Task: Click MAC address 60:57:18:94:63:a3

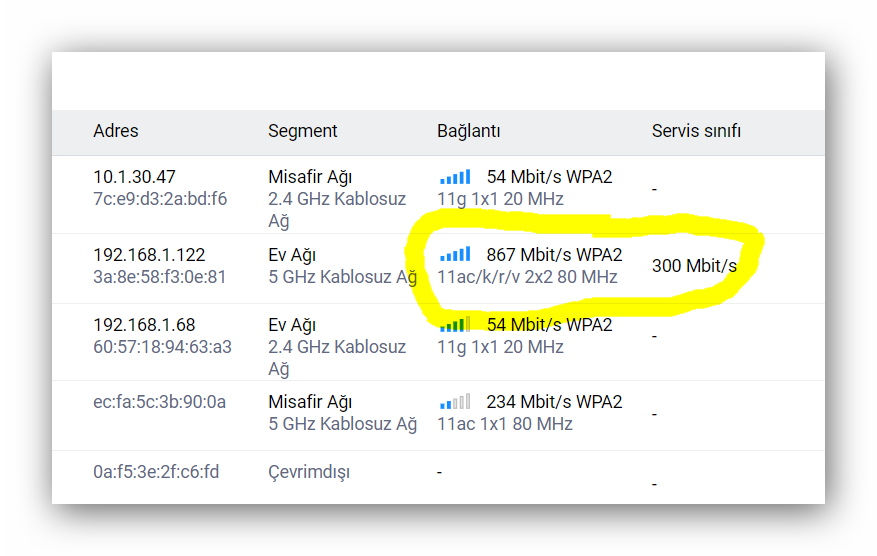Action: 162,347
